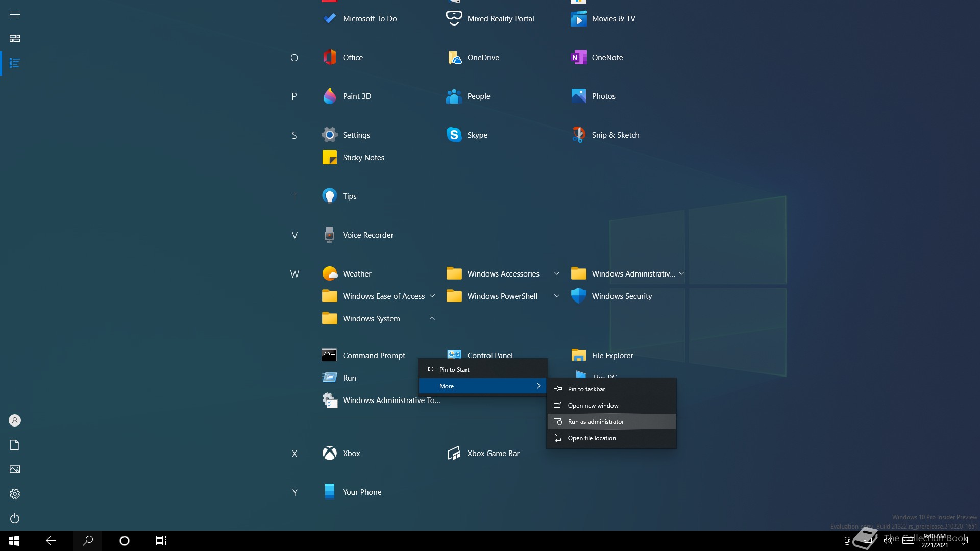The image size is (980, 551).
Task: Open the People app icon
Action: click(454, 96)
